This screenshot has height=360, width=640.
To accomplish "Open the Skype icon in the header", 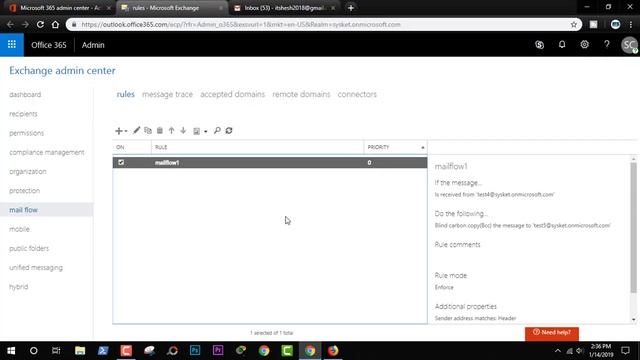I will [x=539, y=45].
